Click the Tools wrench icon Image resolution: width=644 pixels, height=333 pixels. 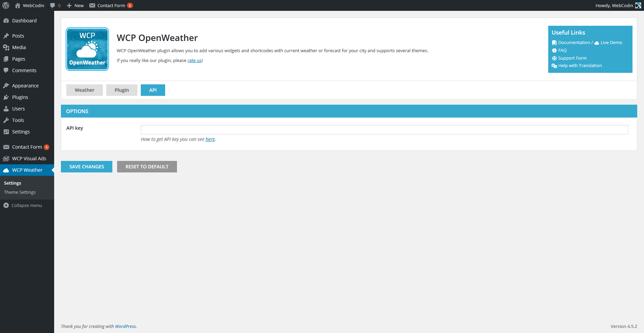pos(6,120)
